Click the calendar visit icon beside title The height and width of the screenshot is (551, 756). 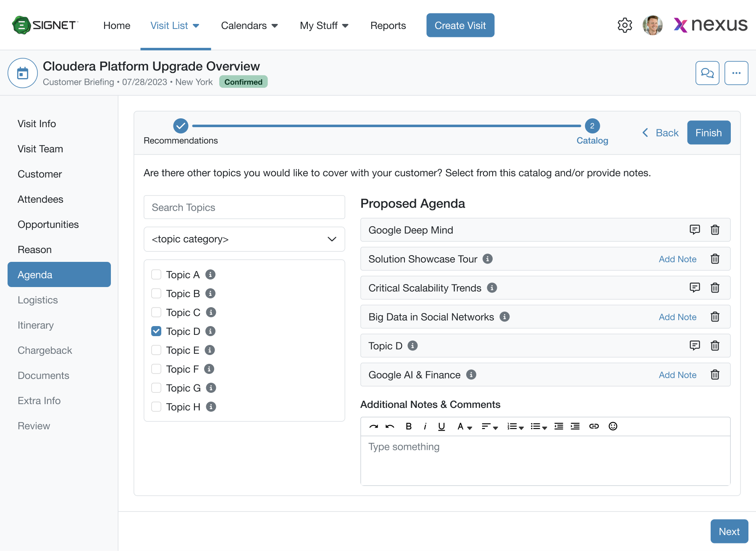(23, 73)
